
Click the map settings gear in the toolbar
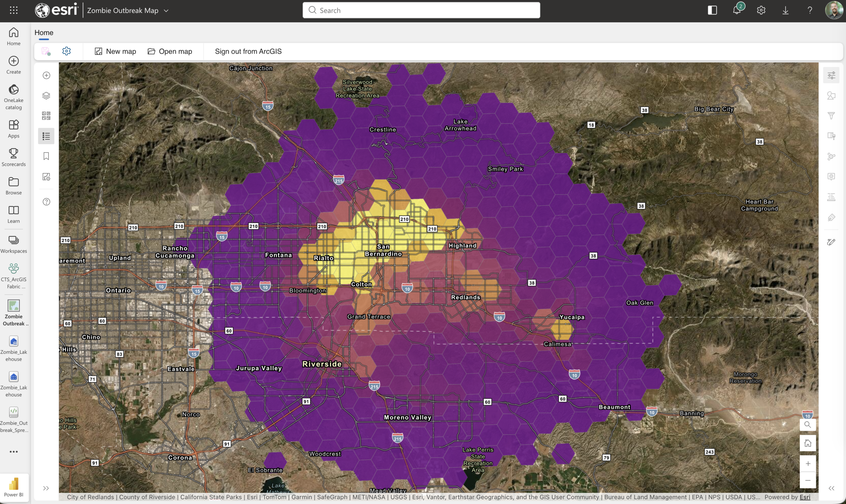tap(67, 51)
